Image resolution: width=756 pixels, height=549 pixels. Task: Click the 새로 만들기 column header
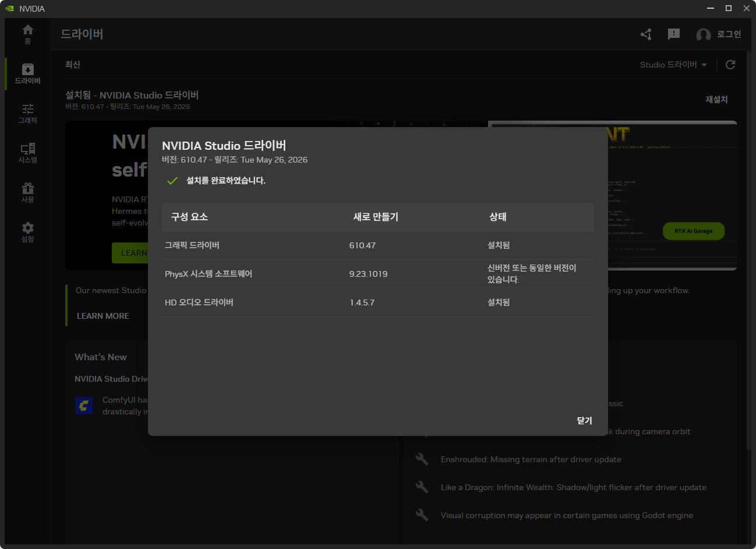[376, 217]
